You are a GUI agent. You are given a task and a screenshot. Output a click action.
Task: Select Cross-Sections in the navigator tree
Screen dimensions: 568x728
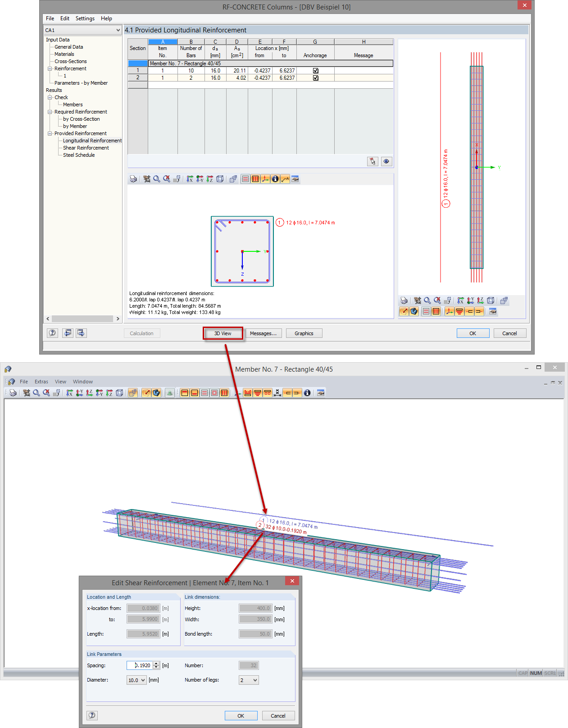[71, 61]
